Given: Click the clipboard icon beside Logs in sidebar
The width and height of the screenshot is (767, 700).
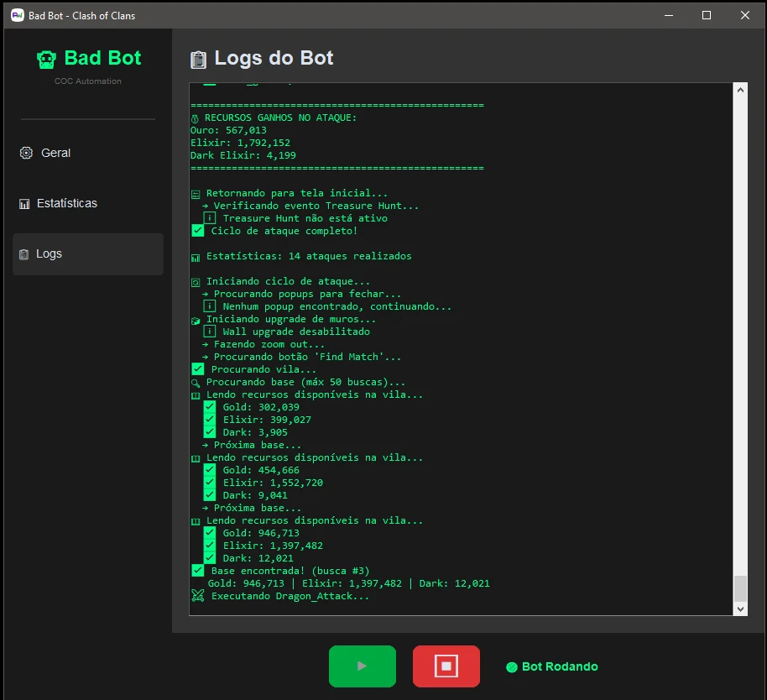Looking at the screenshot, I should point(23,253).
